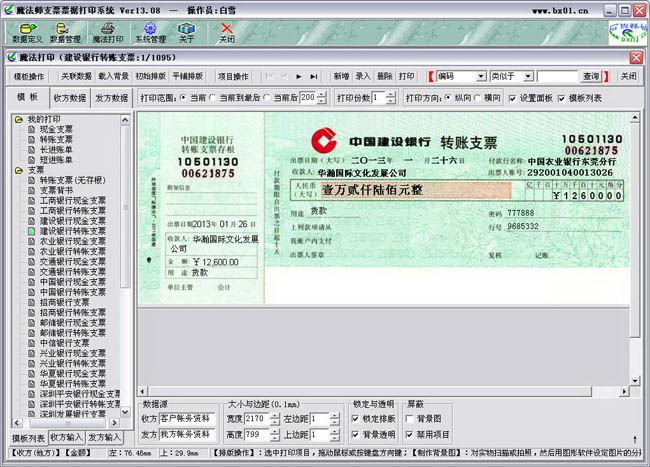Switch to the 收方输入 bottom tab
Viewport: 650px width, 467px height.
(67, 437)
